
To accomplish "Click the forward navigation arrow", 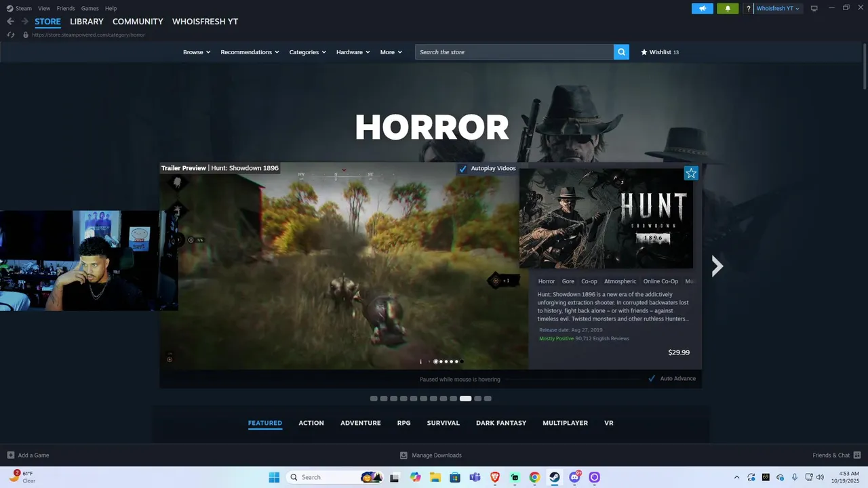I will [x=25, y=22].
